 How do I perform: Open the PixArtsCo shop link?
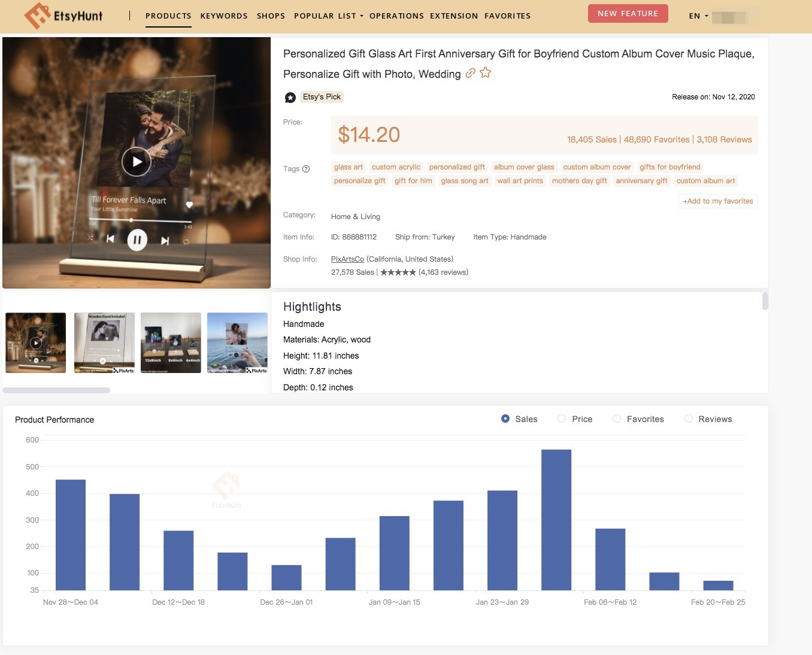(347, 259)
